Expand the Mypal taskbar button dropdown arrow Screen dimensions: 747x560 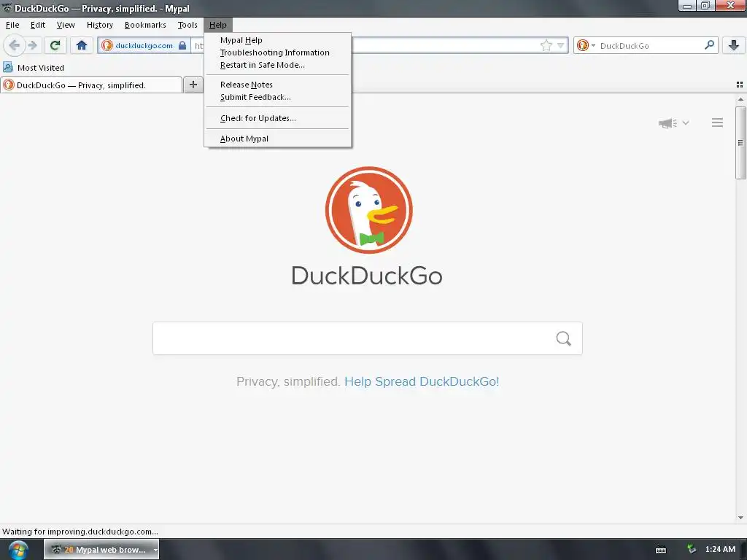tap(155, 550)
